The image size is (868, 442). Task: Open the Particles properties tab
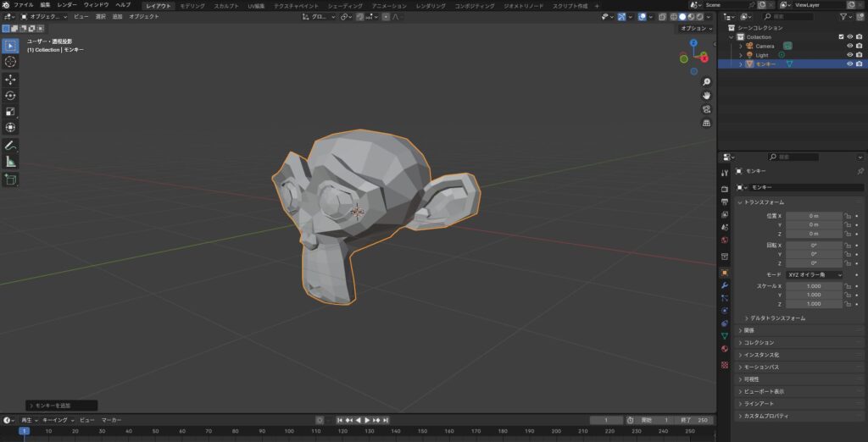point(725,298)
